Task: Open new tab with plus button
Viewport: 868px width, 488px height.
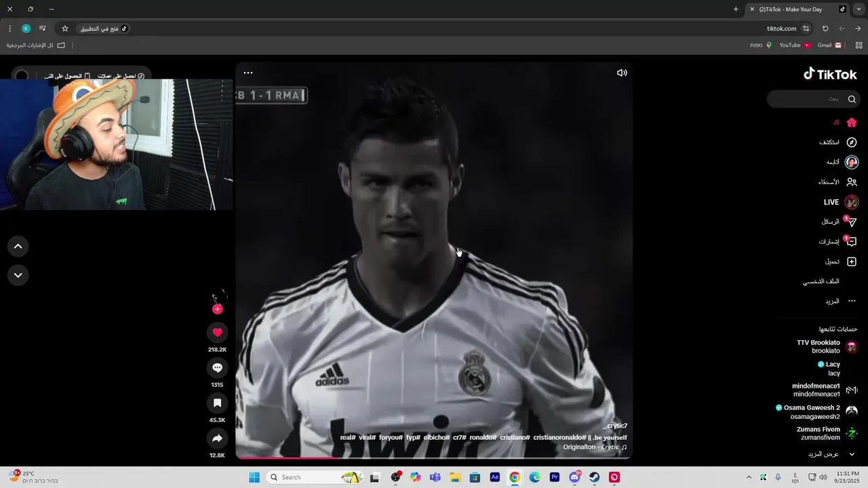Action: coord(736,9)
